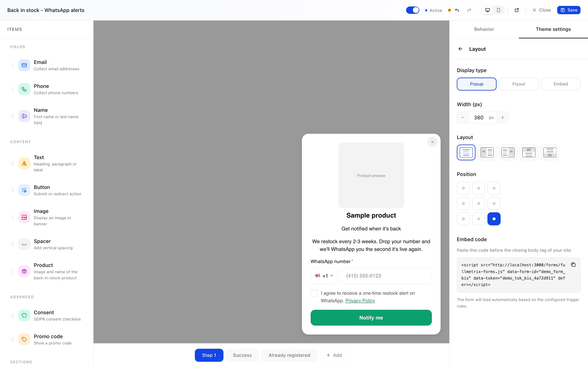Close the popup preview with X
This screenshot has height=367, width=588.
click(x=432, y=142)
